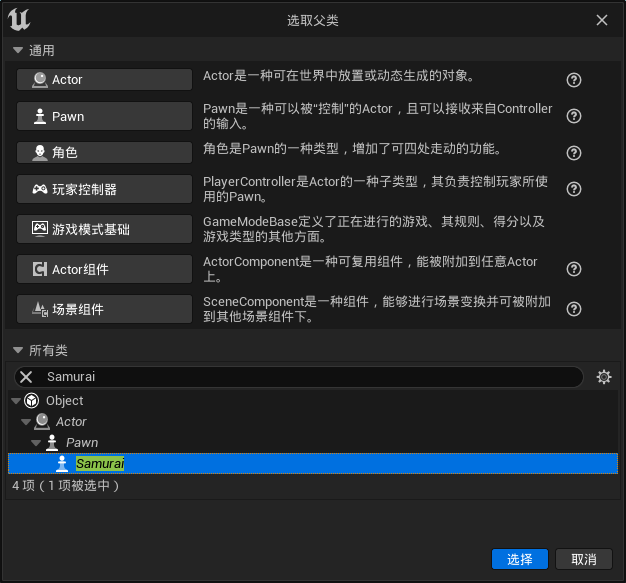Clear the Samurai search text
626x583 pixels.
click(x=26, y=377)
